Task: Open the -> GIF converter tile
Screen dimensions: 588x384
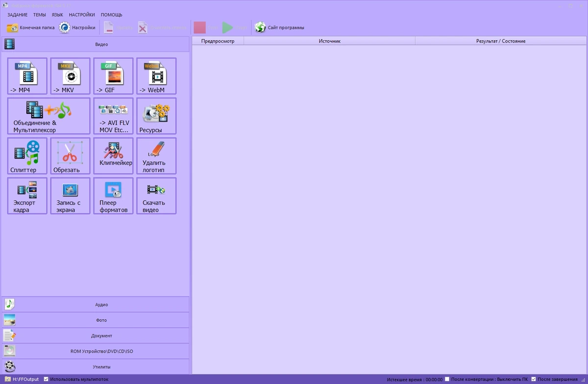Action: coord(113,76)
